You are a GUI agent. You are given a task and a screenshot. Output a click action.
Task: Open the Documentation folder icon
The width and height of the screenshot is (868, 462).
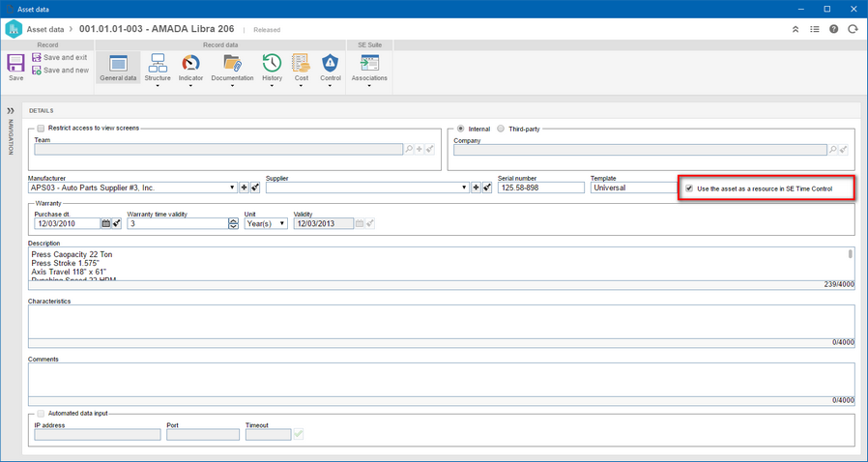[233, 63]
